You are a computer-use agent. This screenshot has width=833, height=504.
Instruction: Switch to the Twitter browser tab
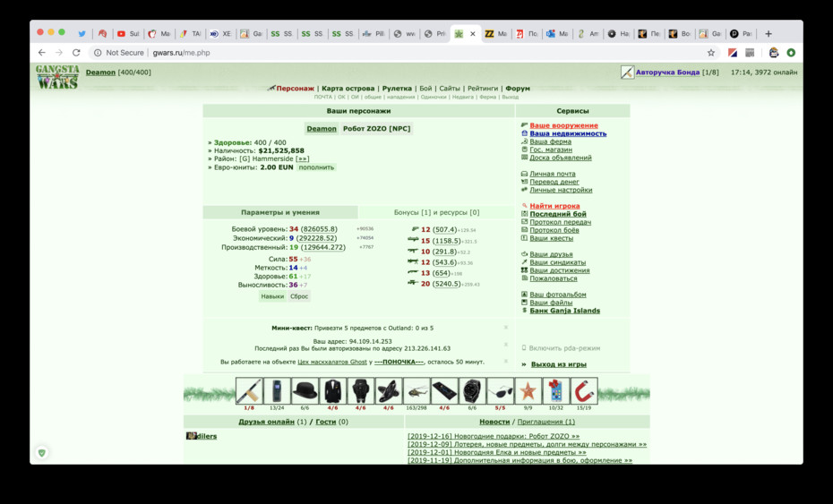[82, 33]
